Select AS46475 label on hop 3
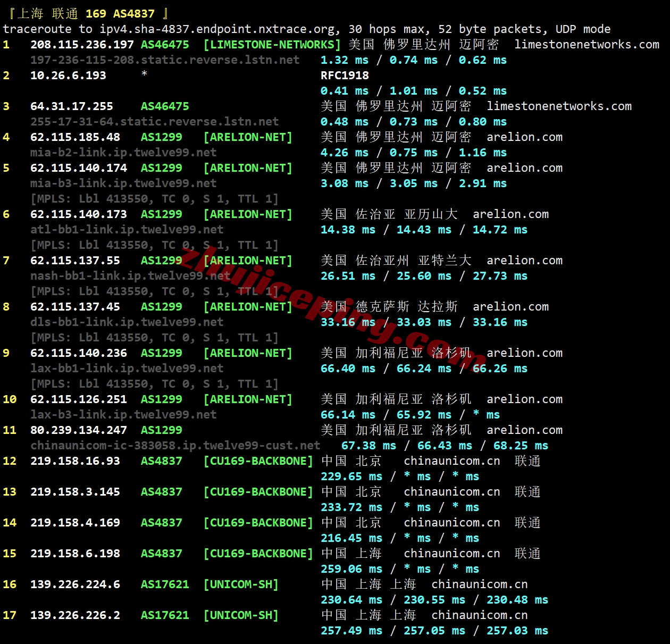670x644 pixels. click(165, 106)
